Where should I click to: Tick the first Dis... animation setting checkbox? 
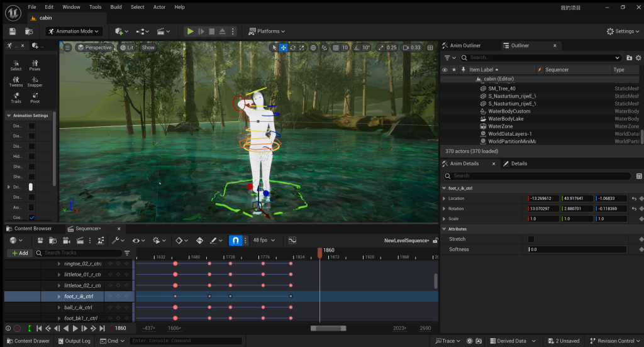coord(32,126)
